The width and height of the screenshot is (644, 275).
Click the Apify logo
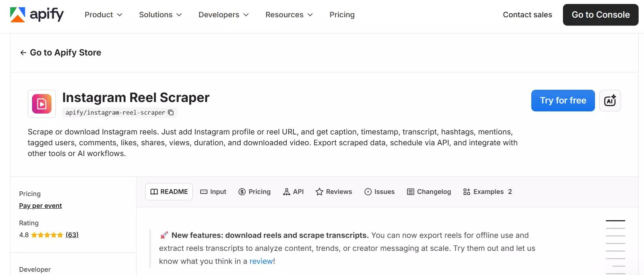tap(36, 14)
